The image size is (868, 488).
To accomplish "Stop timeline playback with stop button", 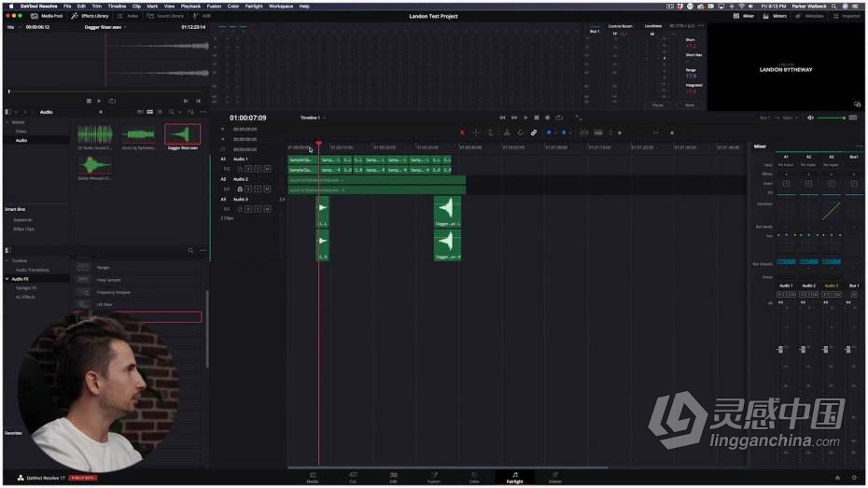I will click(x=537, y=118).
